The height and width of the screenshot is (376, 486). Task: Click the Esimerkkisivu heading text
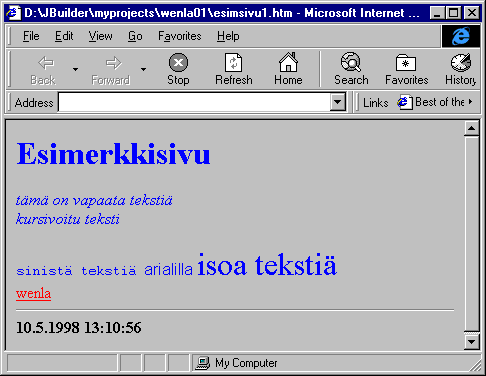click(x=113, y=154)
